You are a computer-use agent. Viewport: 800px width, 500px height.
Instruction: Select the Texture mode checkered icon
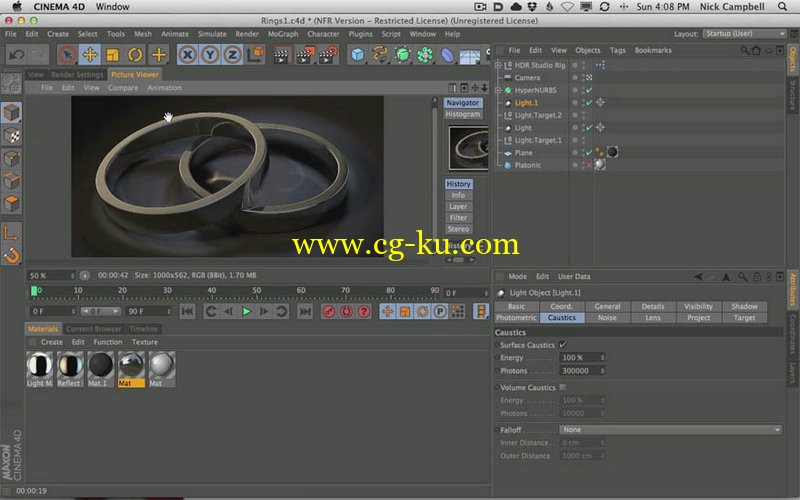click(11, 136)
